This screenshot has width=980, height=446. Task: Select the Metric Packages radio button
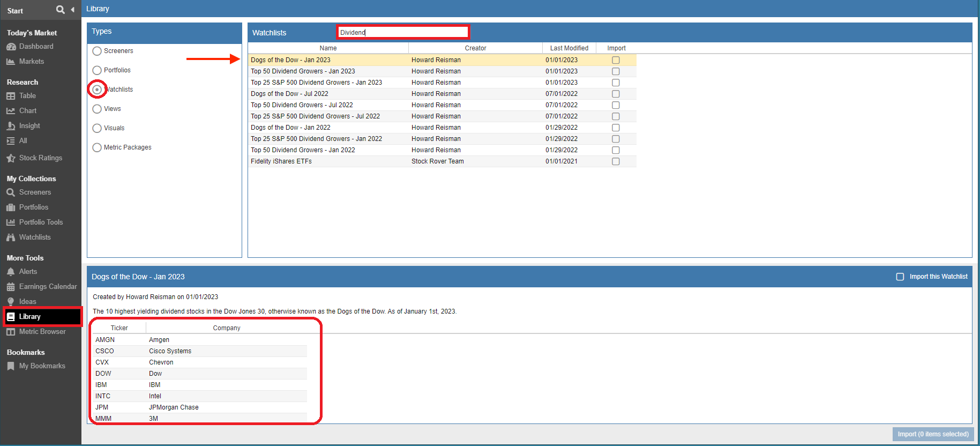pyautogui.click(x=97, y=147)
